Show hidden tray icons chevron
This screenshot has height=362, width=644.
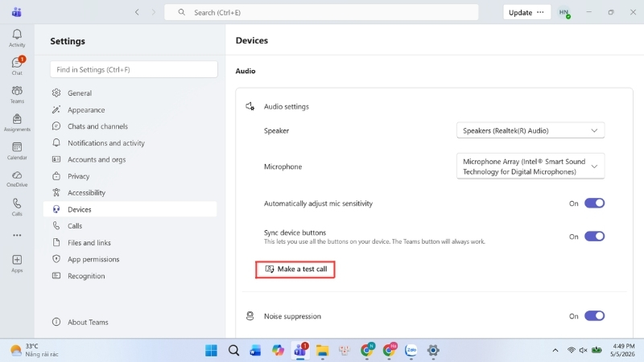point(555,350)
